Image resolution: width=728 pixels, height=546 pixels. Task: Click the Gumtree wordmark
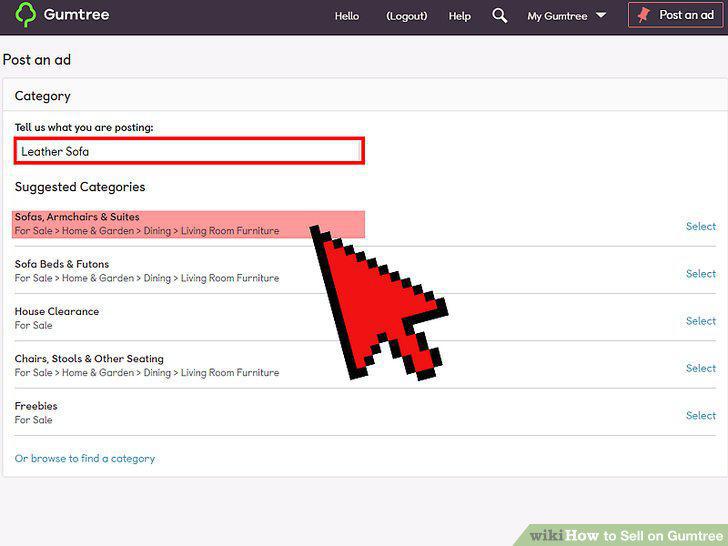[x=76, y=14]
